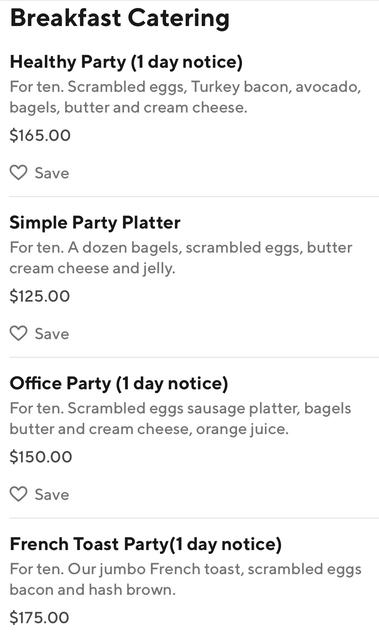Click the heart icon under Simple Party Platter
Screen dimensions: 379x640
[18, 333]
